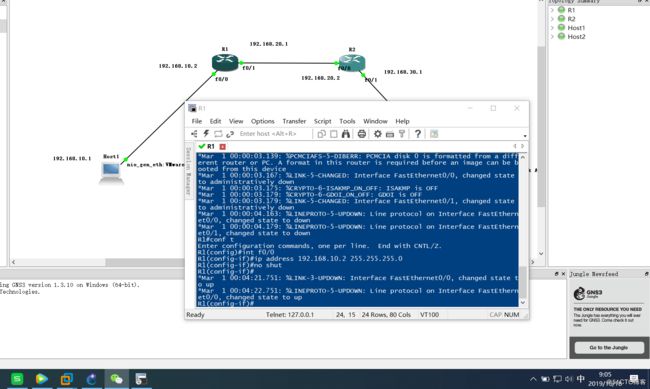Click the Print icon in the toolbar
650x389 pixels.
pos(361,134)
